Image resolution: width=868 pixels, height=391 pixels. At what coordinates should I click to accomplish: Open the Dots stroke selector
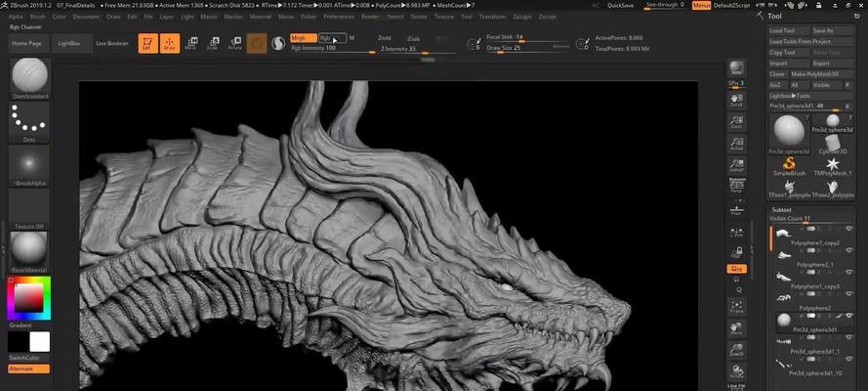pos(29,121)
